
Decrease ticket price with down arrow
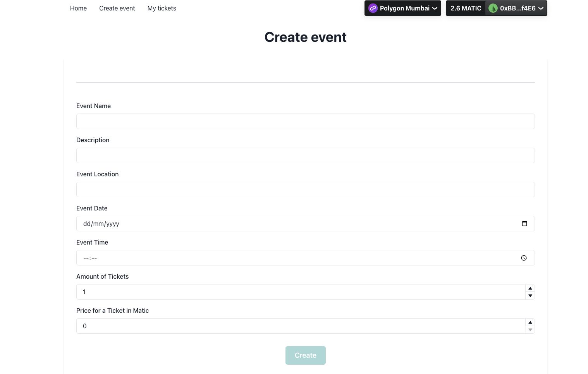click(530, 330)
